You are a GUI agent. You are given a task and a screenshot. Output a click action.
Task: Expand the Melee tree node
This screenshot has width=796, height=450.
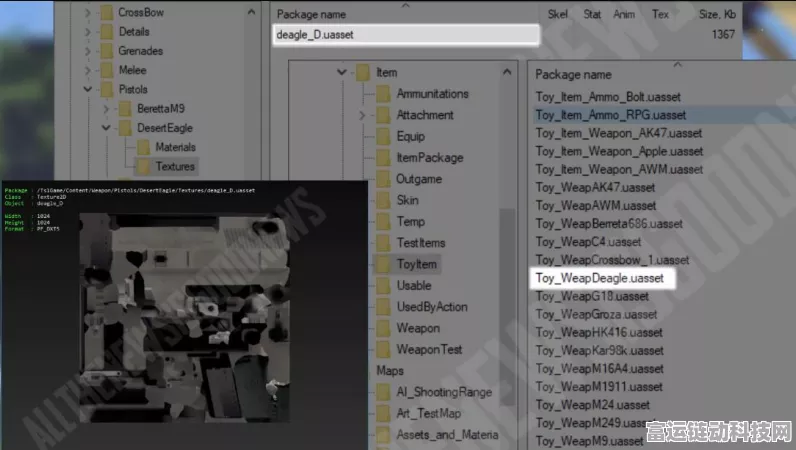click(87, 70)
